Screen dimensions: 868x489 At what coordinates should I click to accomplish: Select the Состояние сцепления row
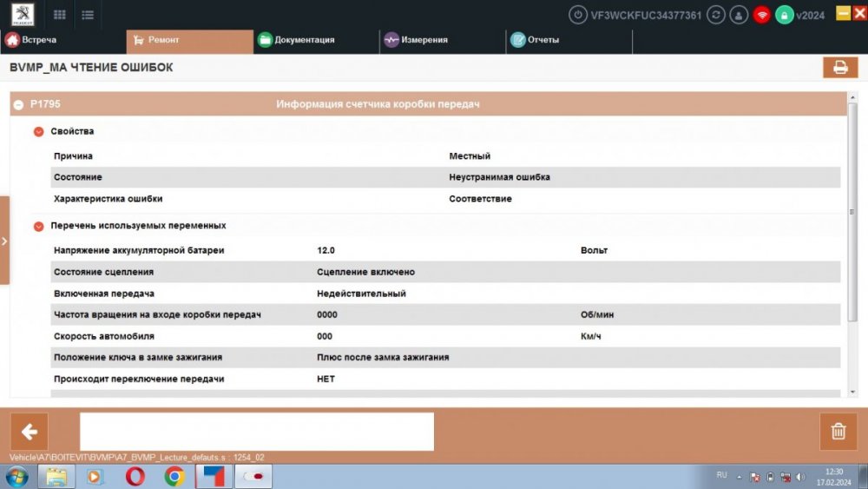click(445, 272)
